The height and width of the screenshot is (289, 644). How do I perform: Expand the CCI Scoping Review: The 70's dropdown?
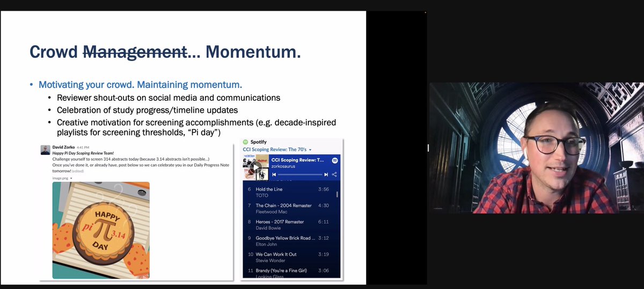pyautogui.click(x=310, y=150)
